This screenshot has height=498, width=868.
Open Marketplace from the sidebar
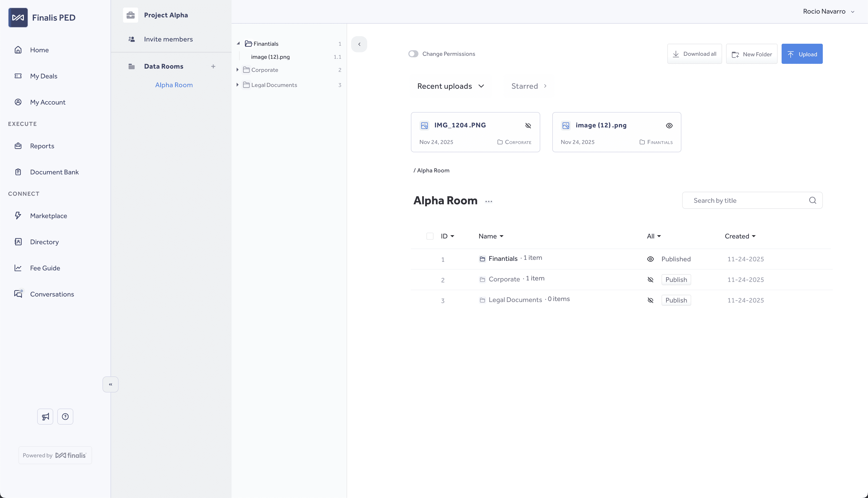pyautogui.click(x=48, y=216)
